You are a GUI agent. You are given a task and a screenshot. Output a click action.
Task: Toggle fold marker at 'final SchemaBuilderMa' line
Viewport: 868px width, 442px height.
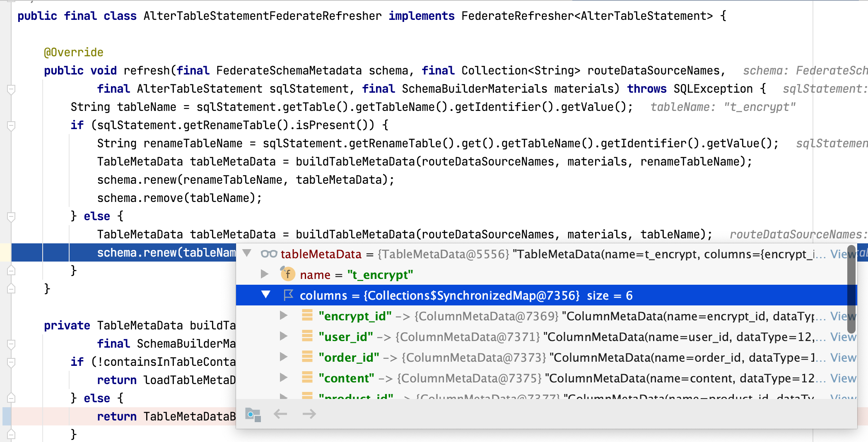point(11,344)
